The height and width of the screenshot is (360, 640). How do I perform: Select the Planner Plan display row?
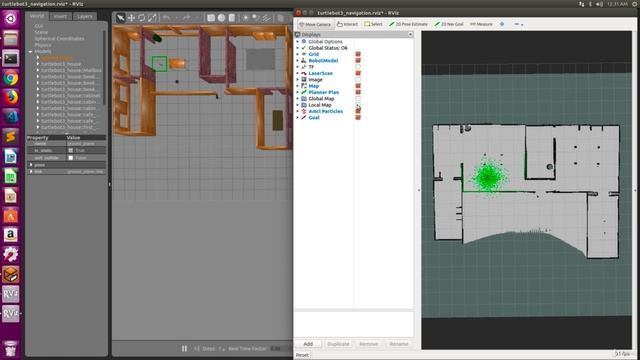(x=324, y=92)
